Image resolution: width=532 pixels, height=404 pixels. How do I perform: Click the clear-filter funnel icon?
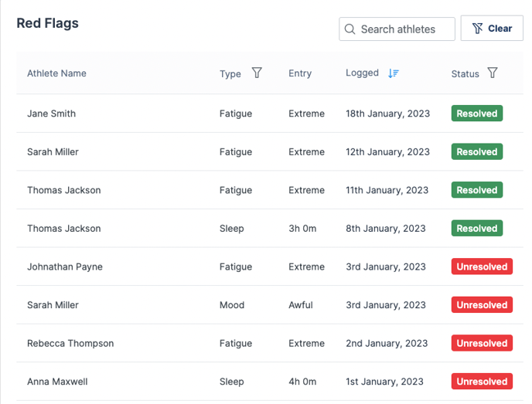pyautogui.click(x=477, y=29)
